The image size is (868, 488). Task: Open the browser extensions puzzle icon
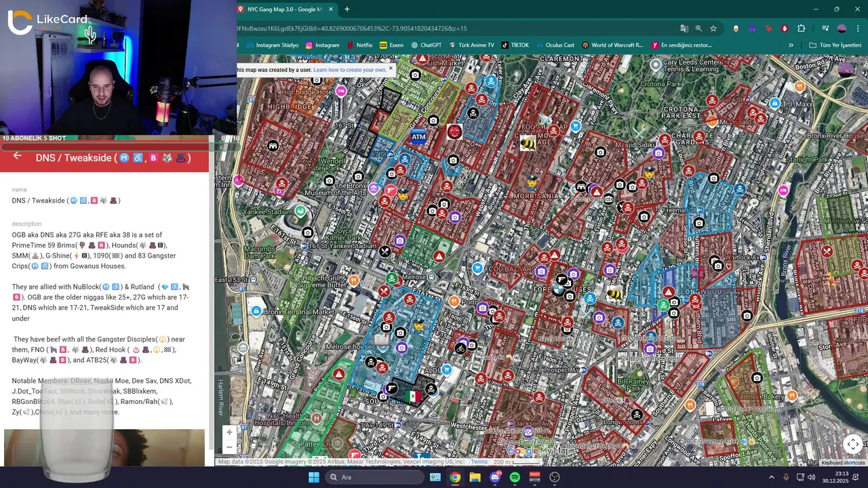801,28
